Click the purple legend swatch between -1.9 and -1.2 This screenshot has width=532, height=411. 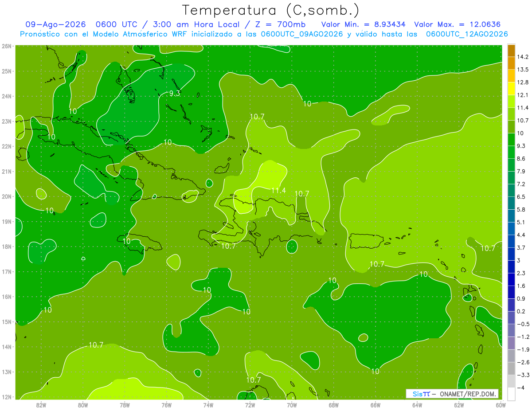click(x=511, y=343)
